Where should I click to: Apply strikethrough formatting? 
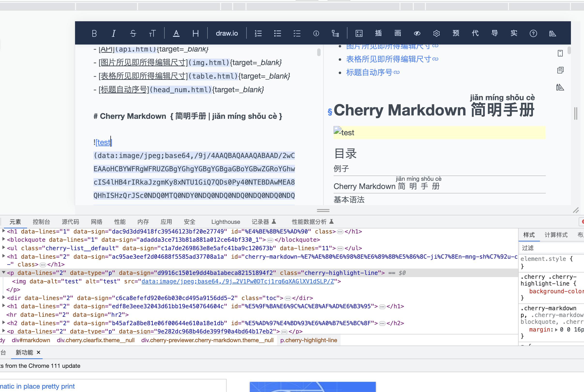click(133, 33)
